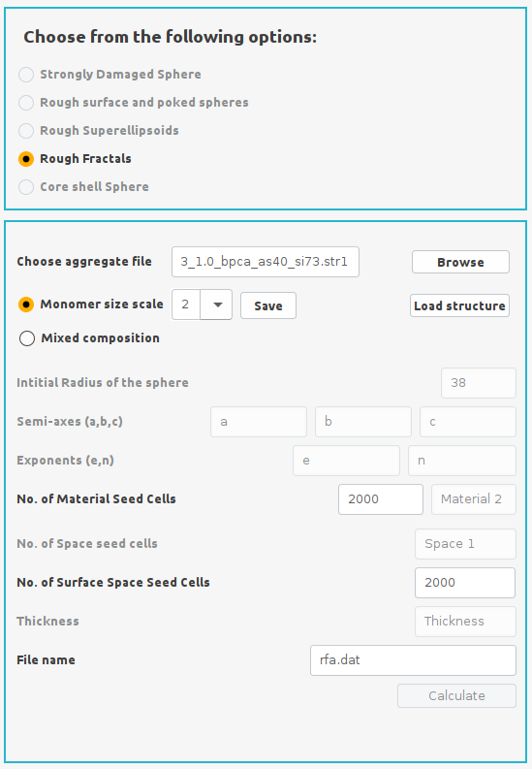The width and height of the screenshot is (532, 769).
Task: Click the Material Seed Cells field showing 2000
Action: point(381,499)
